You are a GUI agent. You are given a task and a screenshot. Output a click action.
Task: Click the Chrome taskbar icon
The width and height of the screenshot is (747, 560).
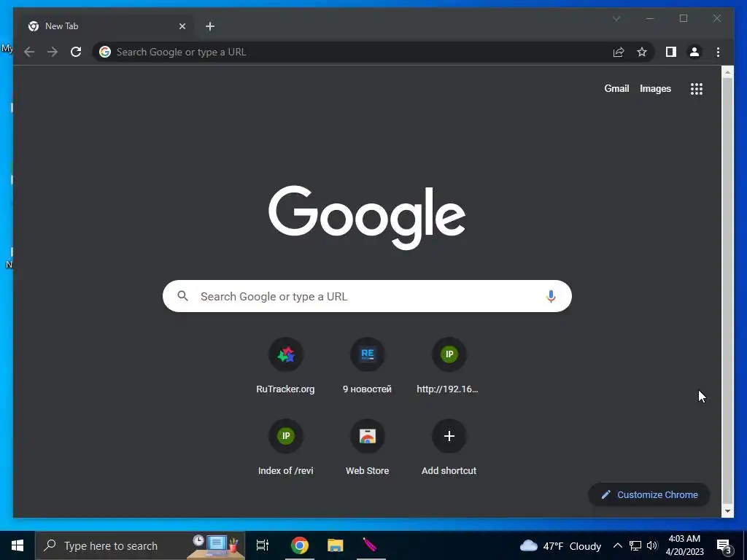(x=300, y=545)
